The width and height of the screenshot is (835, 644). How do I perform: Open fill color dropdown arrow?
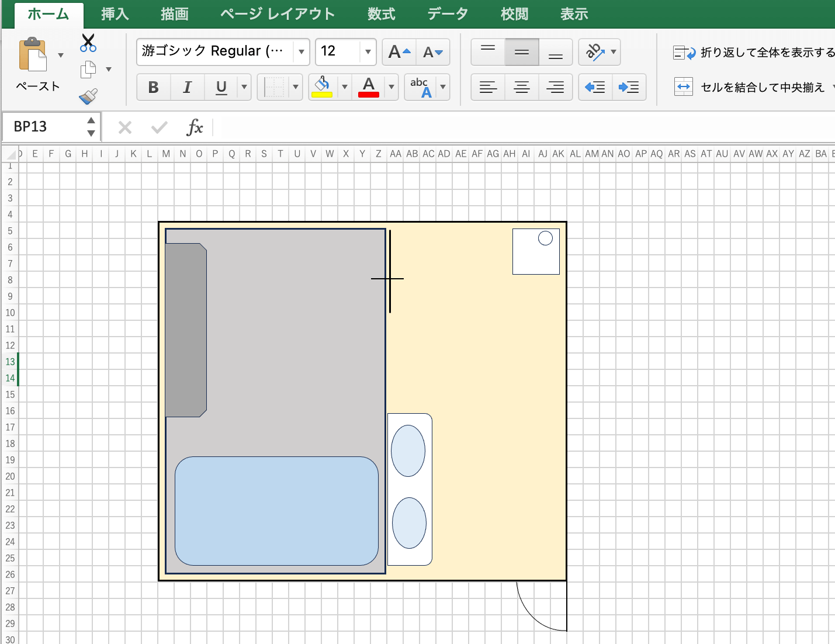coord(345,88)
